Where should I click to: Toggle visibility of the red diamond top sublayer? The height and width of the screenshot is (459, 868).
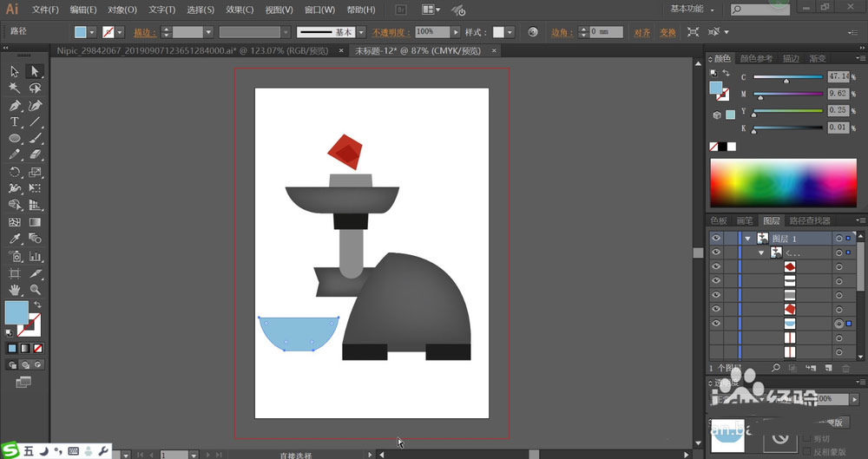tap(716, 266)
